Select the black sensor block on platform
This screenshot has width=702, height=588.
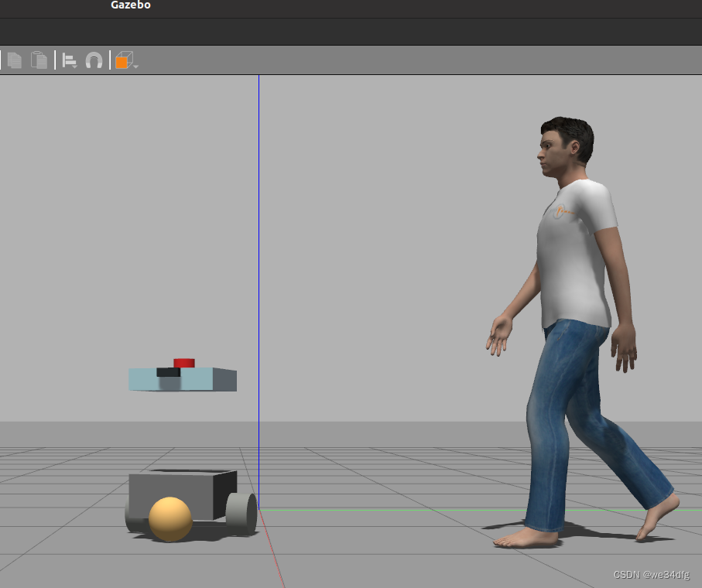click(x=168, y=372)
